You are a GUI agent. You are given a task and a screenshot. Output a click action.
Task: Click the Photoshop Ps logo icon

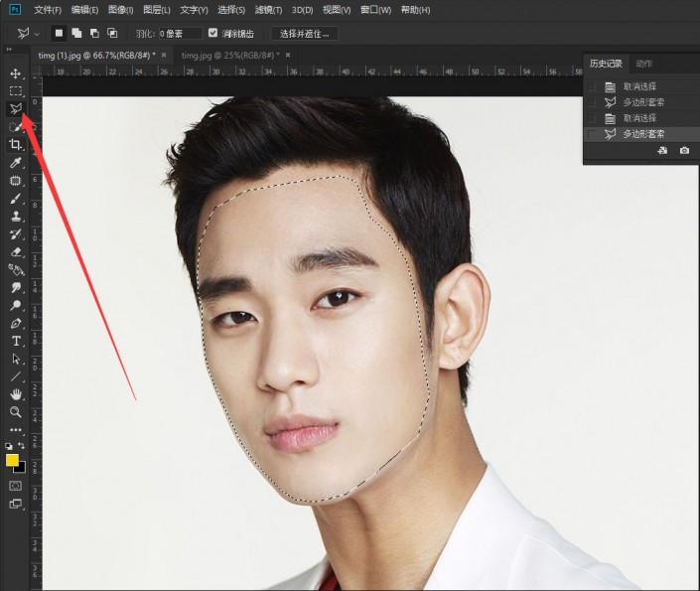tap(15, 9)
